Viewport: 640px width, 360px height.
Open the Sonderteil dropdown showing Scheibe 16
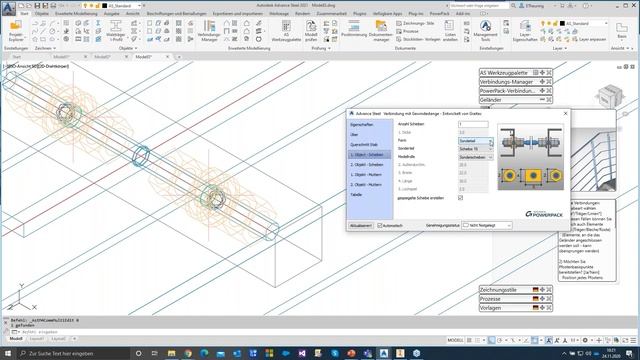(x=476, y=149)
